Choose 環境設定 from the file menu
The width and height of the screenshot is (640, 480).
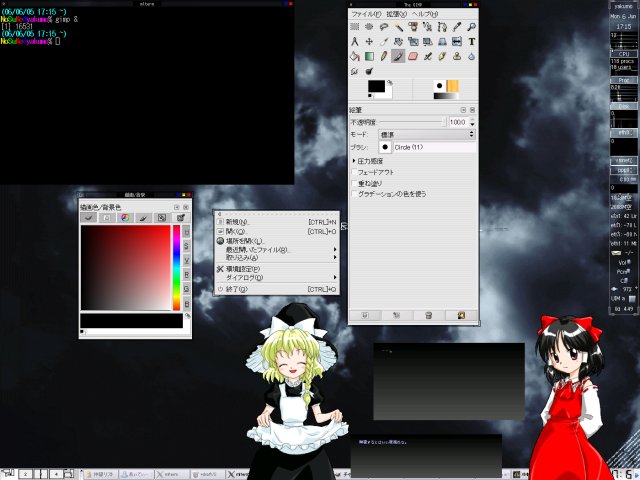[276, 269]
